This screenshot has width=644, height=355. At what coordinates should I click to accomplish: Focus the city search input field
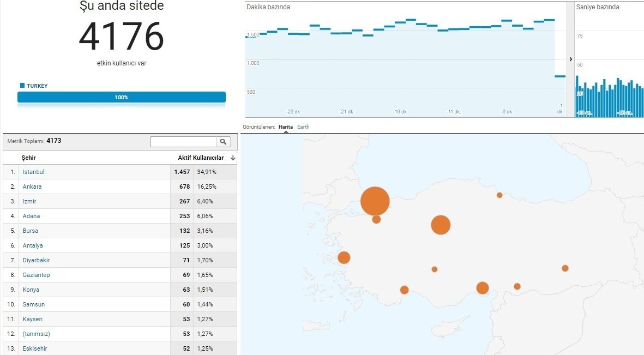coord(184,142)
